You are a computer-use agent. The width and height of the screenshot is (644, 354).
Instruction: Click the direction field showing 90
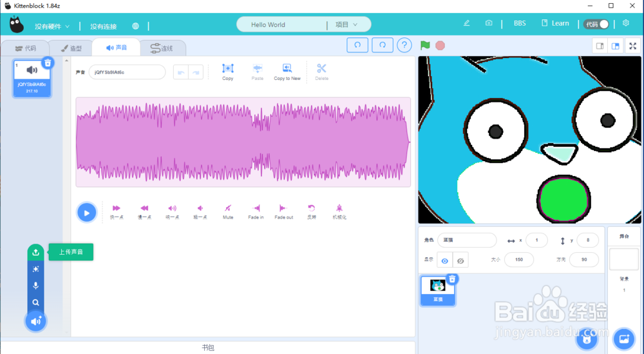(x=583, y=259)
